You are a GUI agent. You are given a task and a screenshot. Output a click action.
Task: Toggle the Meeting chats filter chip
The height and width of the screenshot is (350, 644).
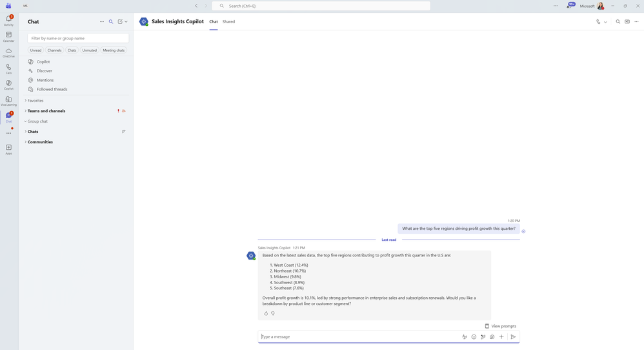tap(114, 50)
